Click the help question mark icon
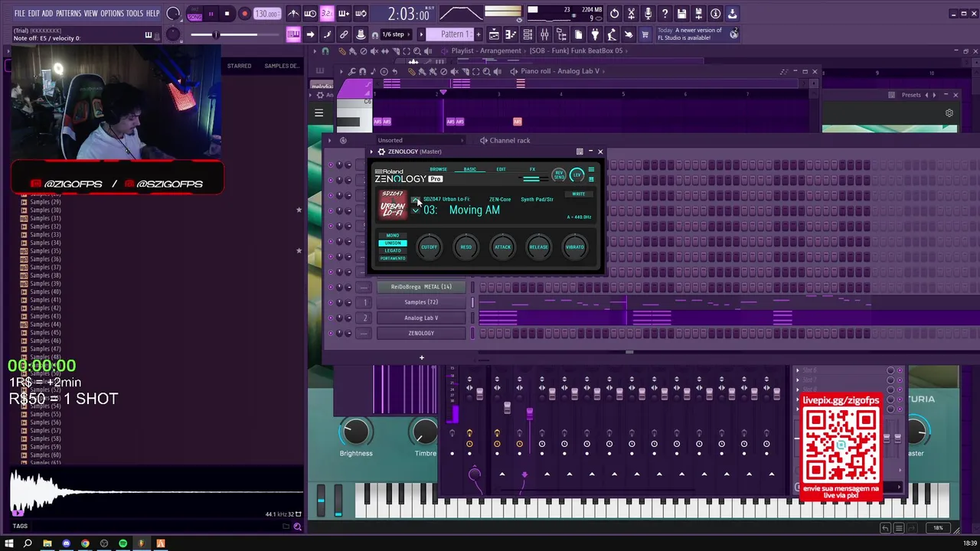 point(665,14)
